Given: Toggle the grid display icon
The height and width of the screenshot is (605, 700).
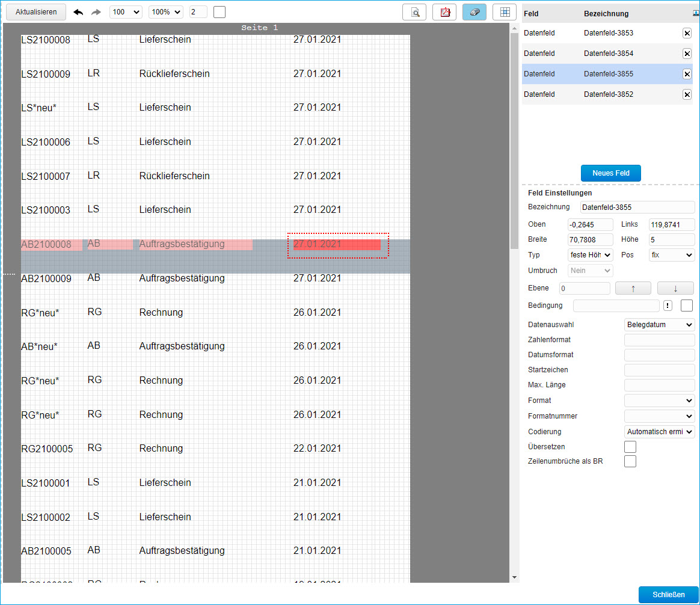Looking at the screenshot, I should coord(505,12).
